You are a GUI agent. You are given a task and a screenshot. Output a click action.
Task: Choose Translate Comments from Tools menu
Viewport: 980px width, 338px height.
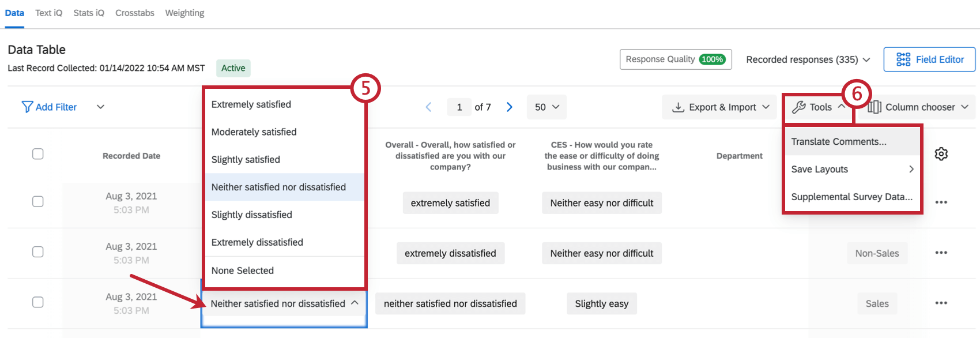pyautogui.click(x=839, y=141)
